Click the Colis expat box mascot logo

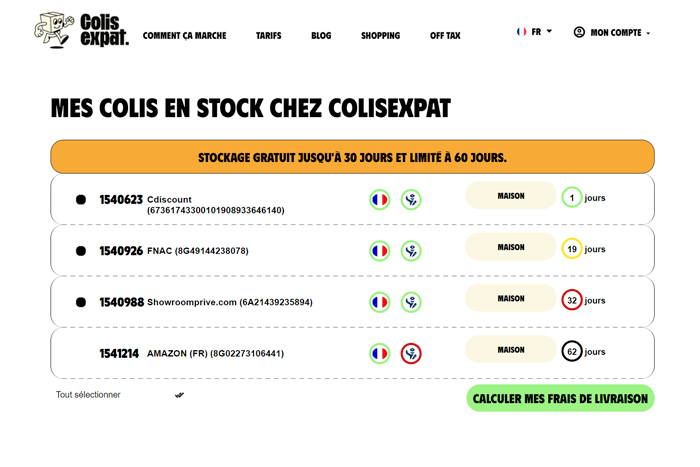point(54,30)
